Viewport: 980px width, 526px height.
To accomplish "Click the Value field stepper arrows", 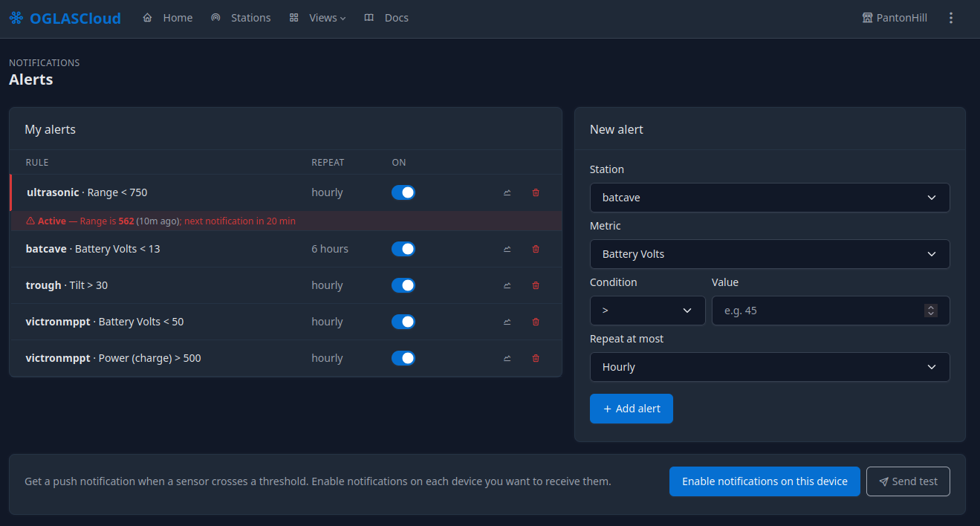I will pyautogui.click(x=931, y=311).
